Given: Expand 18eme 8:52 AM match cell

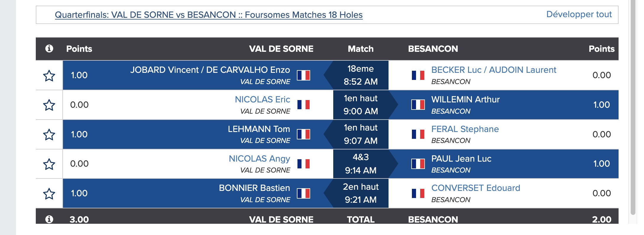Looking at the screenshot, I should click(x=361, y=75).
